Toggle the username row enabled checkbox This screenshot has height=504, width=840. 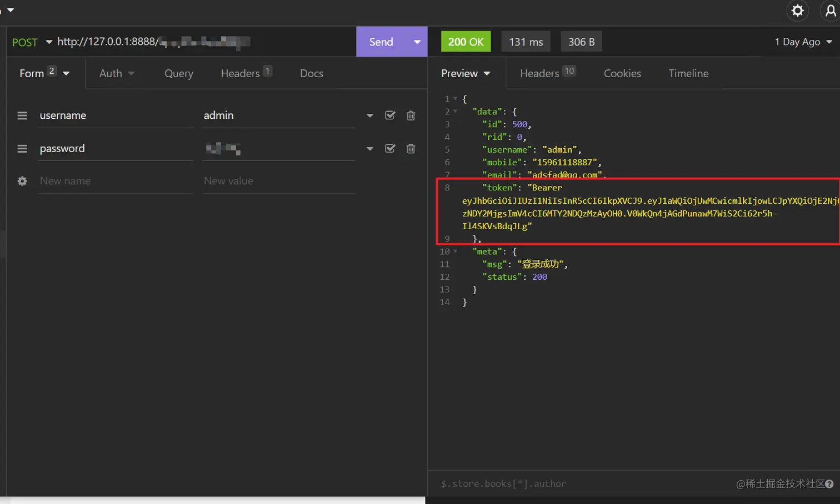coord(390,115)
